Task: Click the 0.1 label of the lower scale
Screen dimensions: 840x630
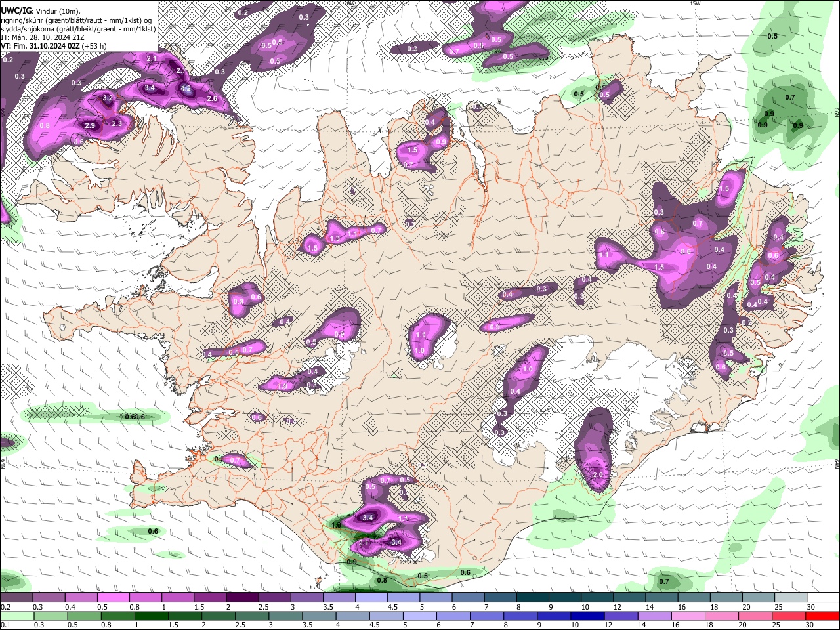Action: [5, 625]
